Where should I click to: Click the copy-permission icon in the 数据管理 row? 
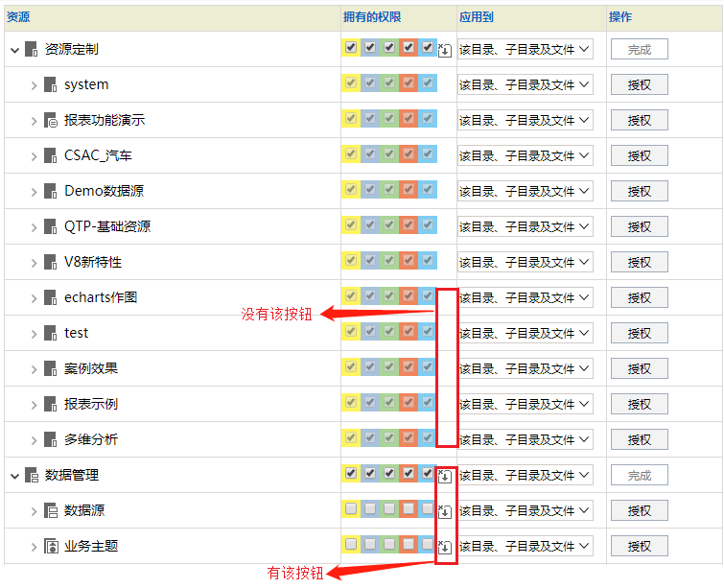(x=445, y=476)
